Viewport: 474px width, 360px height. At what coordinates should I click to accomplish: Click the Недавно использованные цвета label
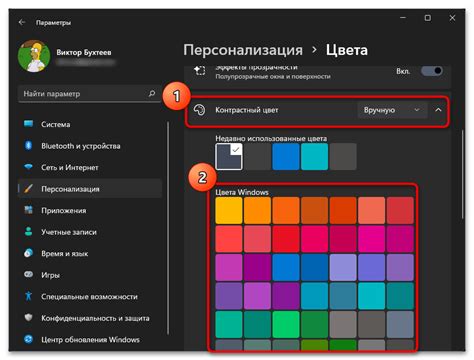pos(271,138)
